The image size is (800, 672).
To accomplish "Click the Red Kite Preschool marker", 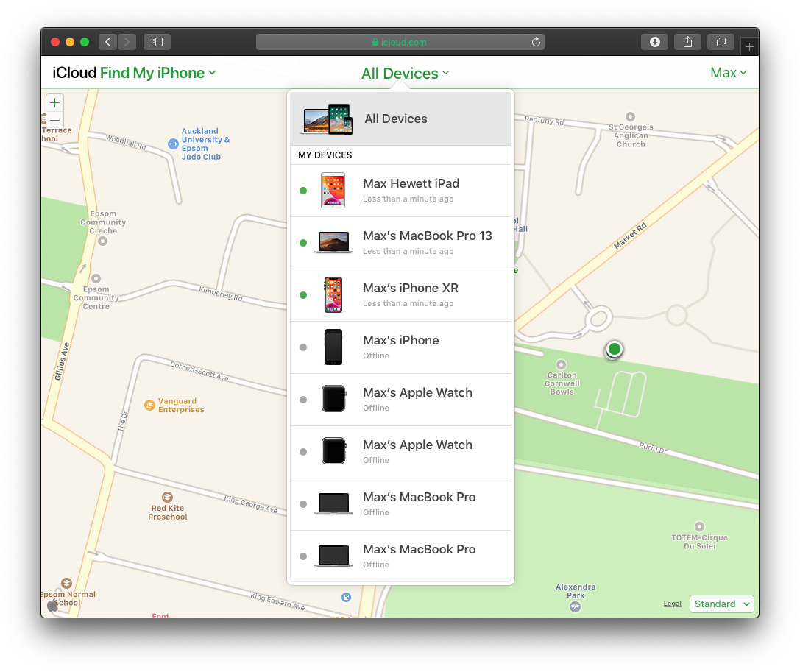I will coord(167,497).
